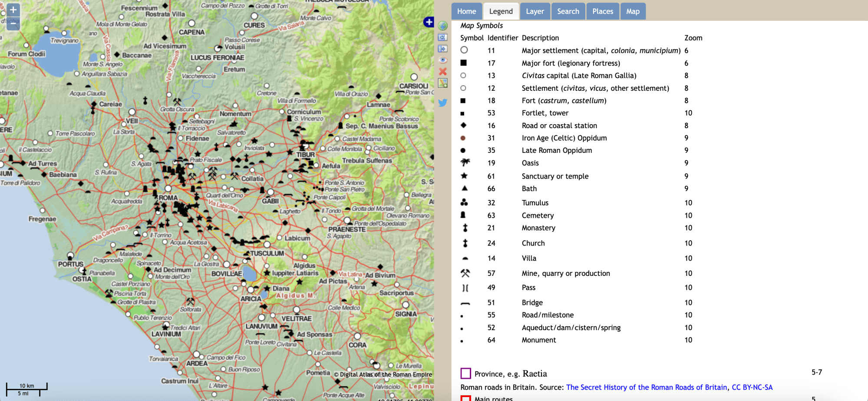Open the Map tab
868x401 pixels.
click(633, 11)
